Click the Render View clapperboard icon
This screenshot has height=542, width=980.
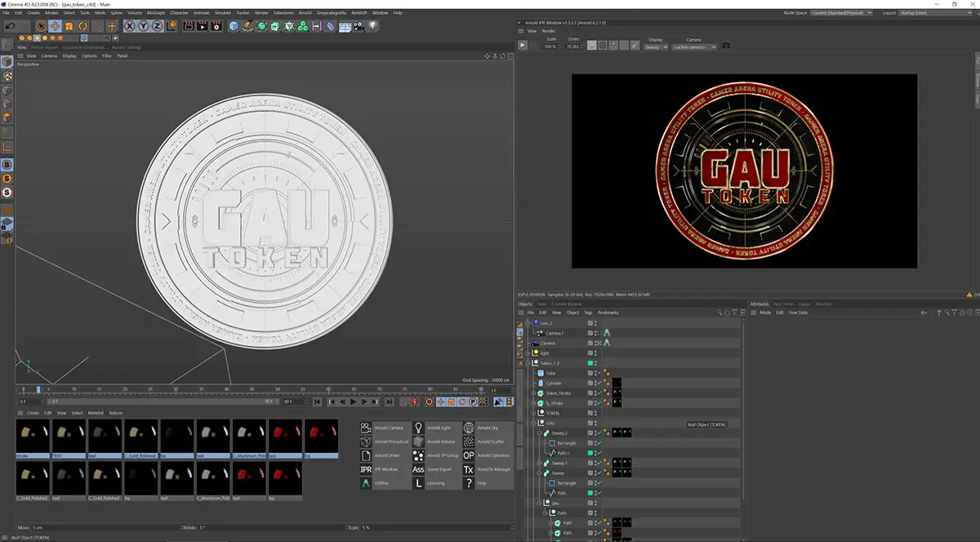click(189, 26)
